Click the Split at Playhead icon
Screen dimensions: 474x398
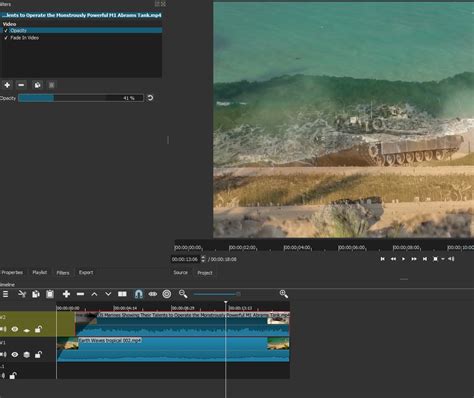pos(122,294)
